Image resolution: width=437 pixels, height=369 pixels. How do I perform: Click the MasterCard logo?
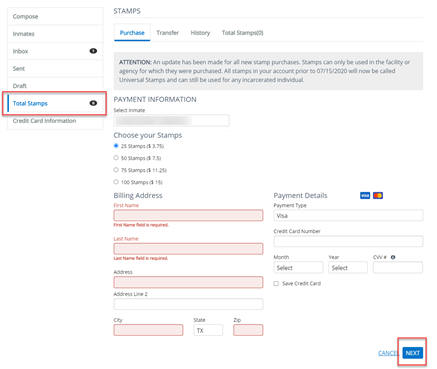coord(378,195)
